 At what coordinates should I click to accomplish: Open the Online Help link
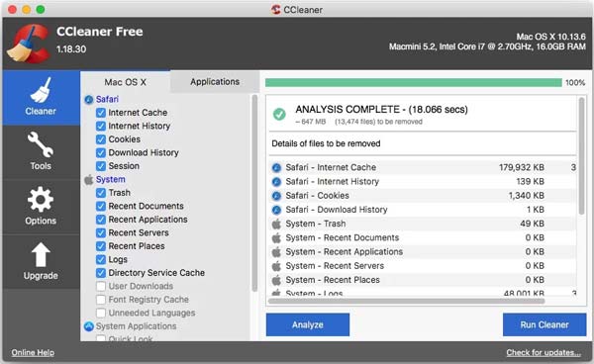[33, 353]
